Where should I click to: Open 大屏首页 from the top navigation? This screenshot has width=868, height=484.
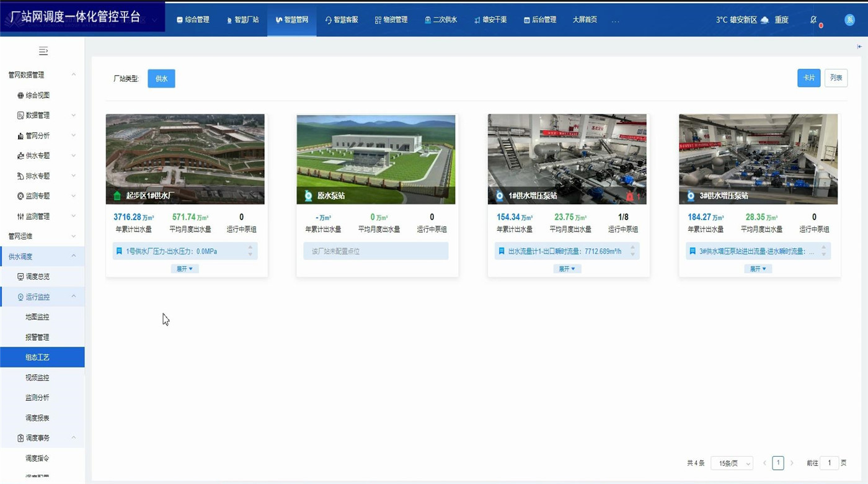(x=585, y=20)
